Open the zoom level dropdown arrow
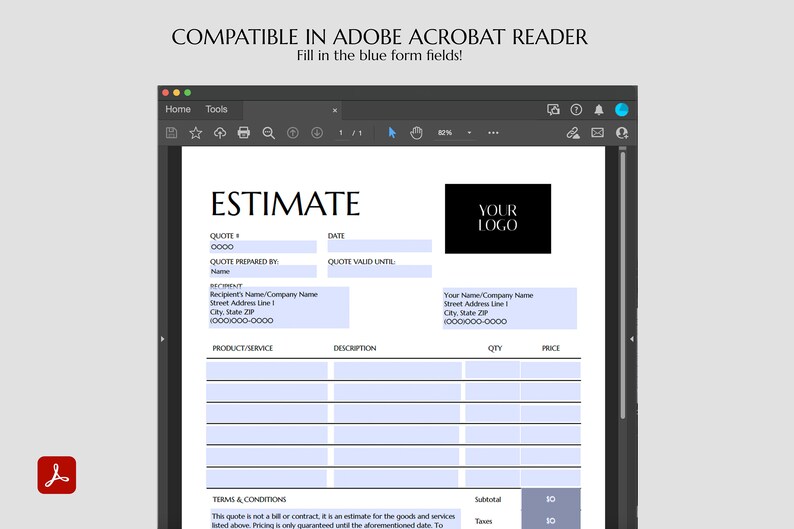The height and width of the screenshot is (529, 794). tap(469, 133)
